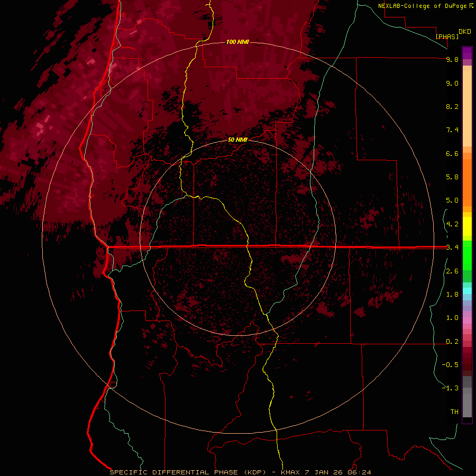This screenshot has height=476, width=476.
Task: Click the TH label on the scale
Action: (x=454, y=411)
